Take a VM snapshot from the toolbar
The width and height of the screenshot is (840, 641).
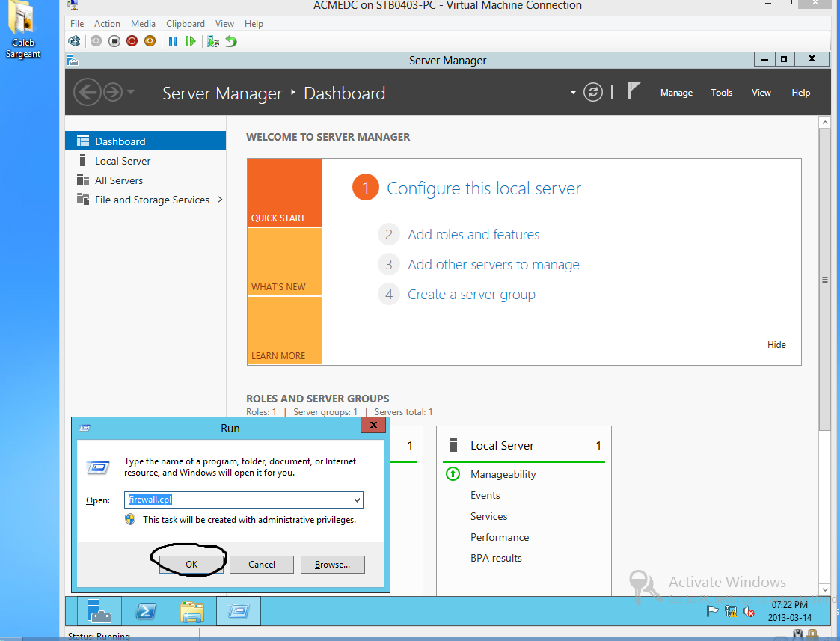pos(213,41)
